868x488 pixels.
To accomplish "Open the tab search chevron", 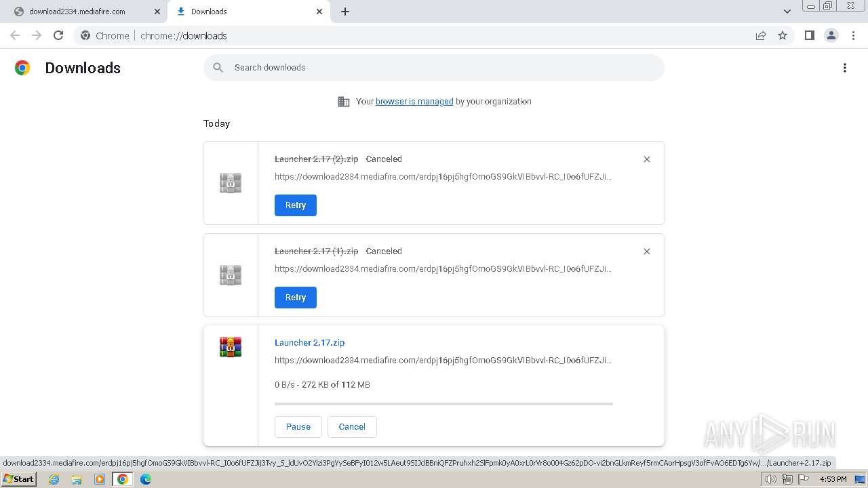I will [x=787, y=12].
